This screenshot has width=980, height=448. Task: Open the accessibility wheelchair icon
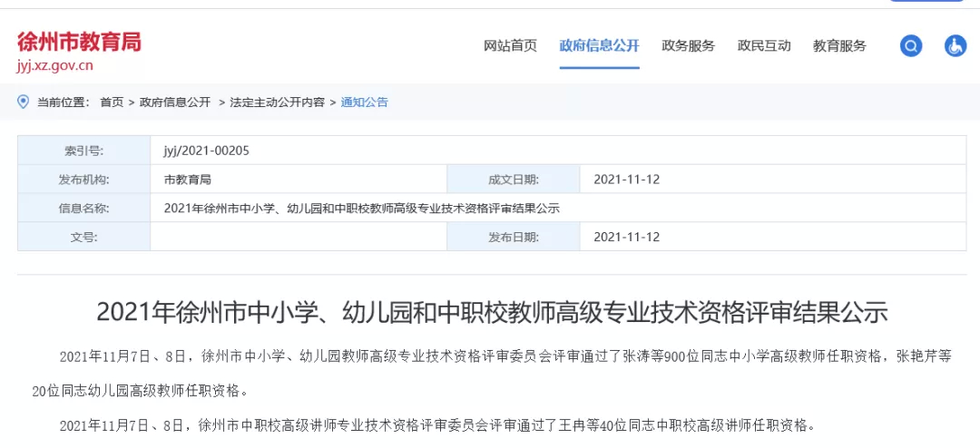click(955, 45)
